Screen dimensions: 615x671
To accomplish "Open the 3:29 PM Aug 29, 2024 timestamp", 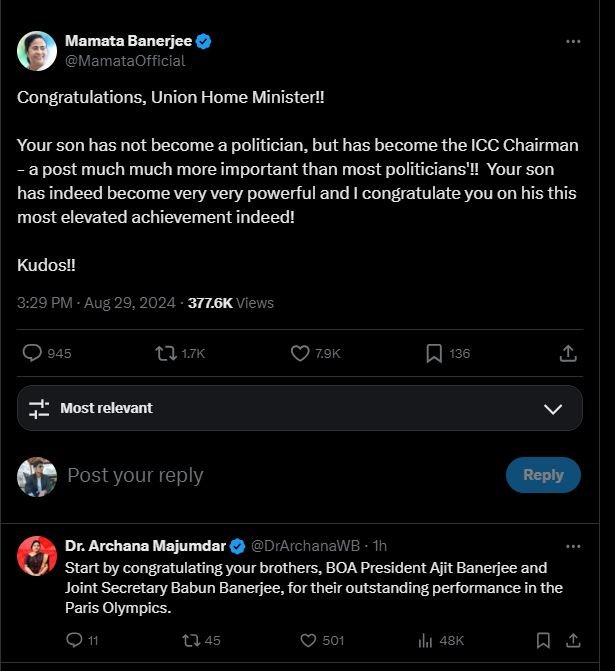I will (96, 303).
